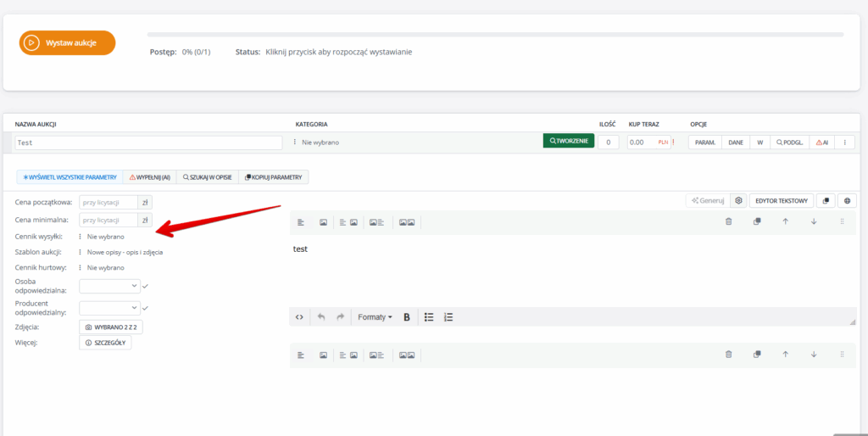Open the Param. options tab
Viewport: 868px width, 436px height.
[x=705, y=143]
